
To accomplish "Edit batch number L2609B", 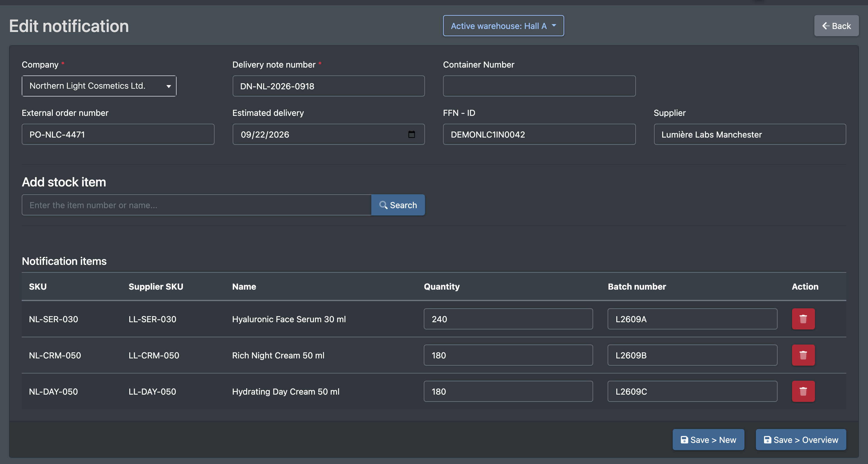I will 692,355.
